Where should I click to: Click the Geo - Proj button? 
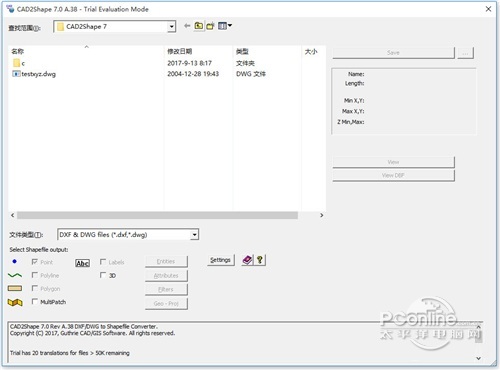[x=166, y=304]
